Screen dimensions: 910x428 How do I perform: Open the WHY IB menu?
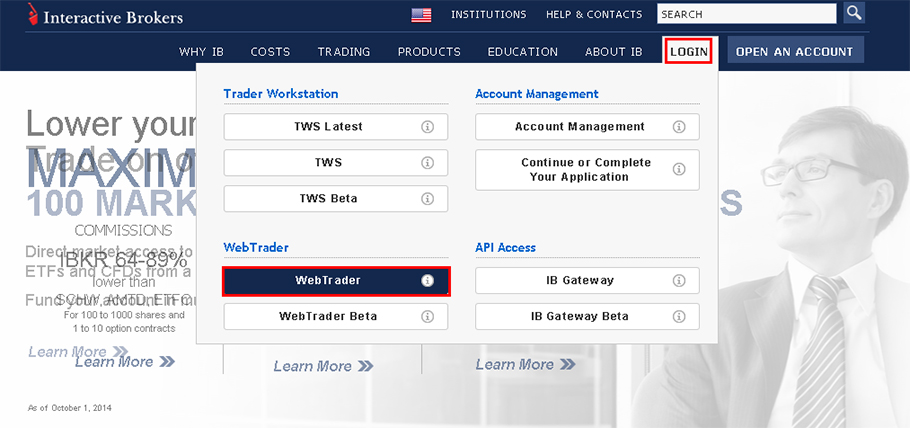tap(201, 52)
